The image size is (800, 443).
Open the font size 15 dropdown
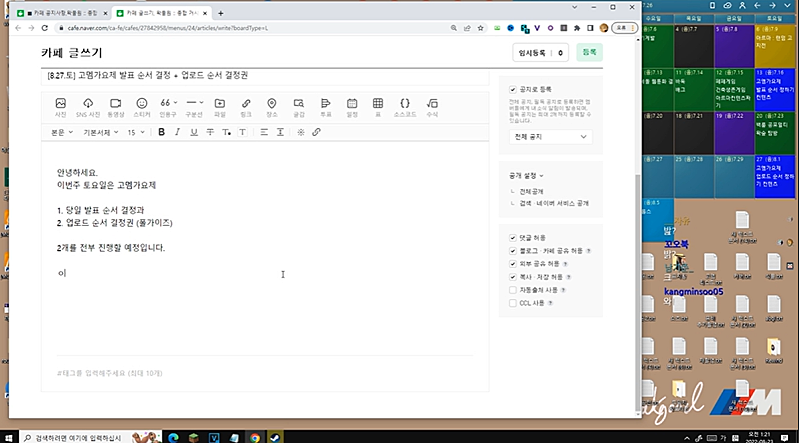pos(136,132)
